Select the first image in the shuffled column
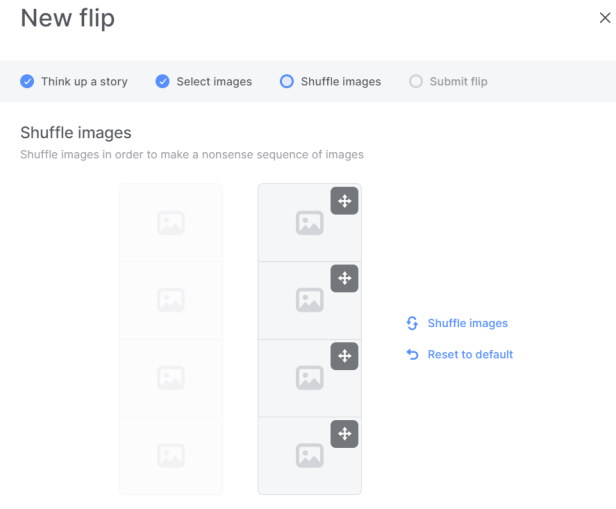This screenshot has width=616, height=509. coord(310,223)
